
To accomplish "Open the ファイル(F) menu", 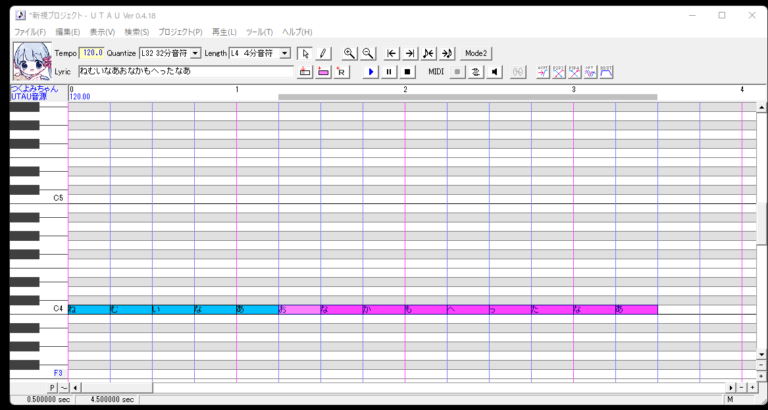I will click(30, 32).
